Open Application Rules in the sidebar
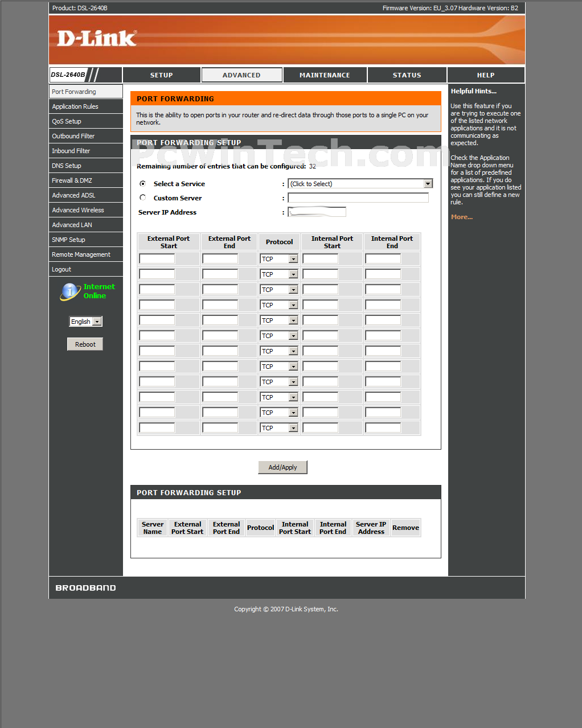This screenshot has width=582, height=728. coord(86,106)
